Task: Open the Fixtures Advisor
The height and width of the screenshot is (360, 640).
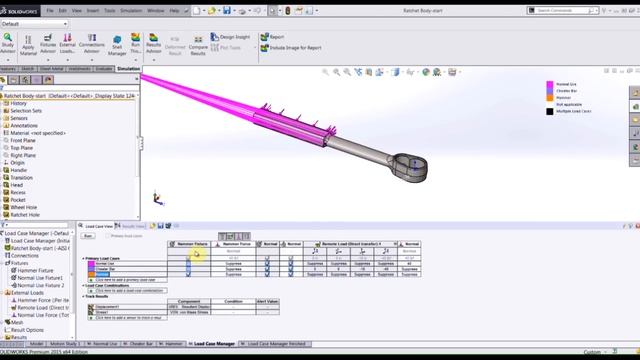Action: click(x=48, y=43)
